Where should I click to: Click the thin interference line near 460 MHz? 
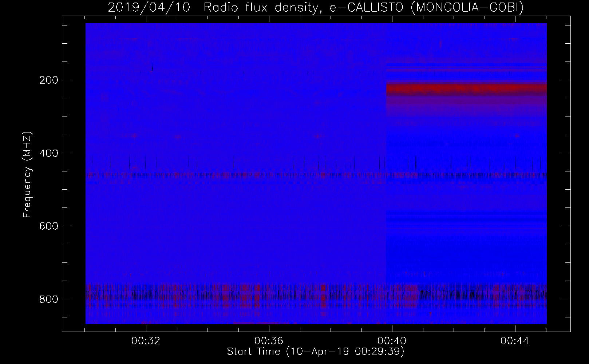(x=316, y=175)
